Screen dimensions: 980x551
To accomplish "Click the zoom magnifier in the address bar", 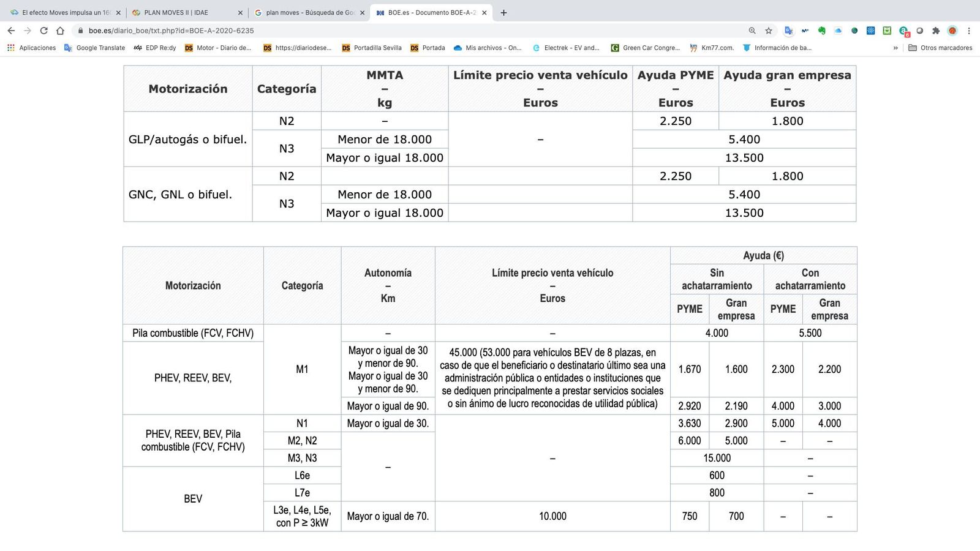I will [752, 30].
